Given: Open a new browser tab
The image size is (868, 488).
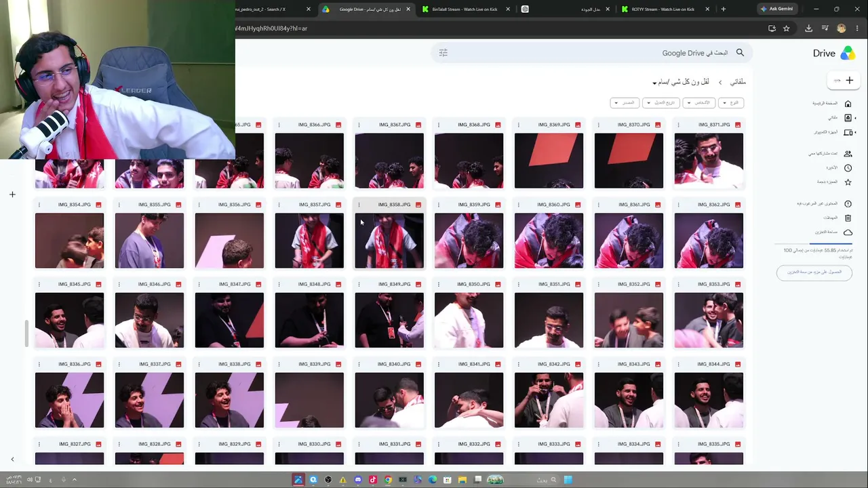Looking at the screenshot, I should tap(724, 9).
